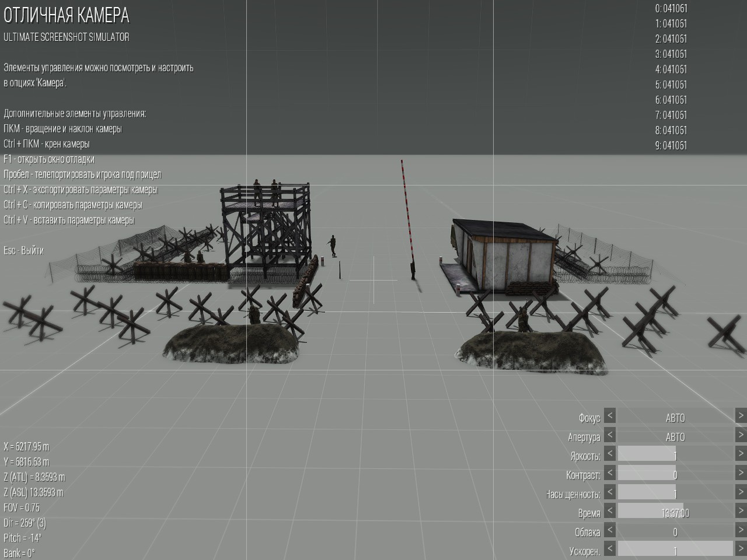Select saved position slot 2: 041061

coord(671,38)
